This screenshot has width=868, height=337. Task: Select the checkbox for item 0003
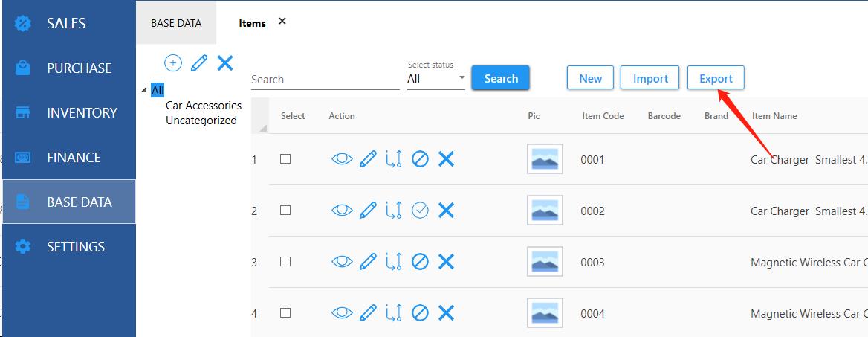click(x=285, y=262)
